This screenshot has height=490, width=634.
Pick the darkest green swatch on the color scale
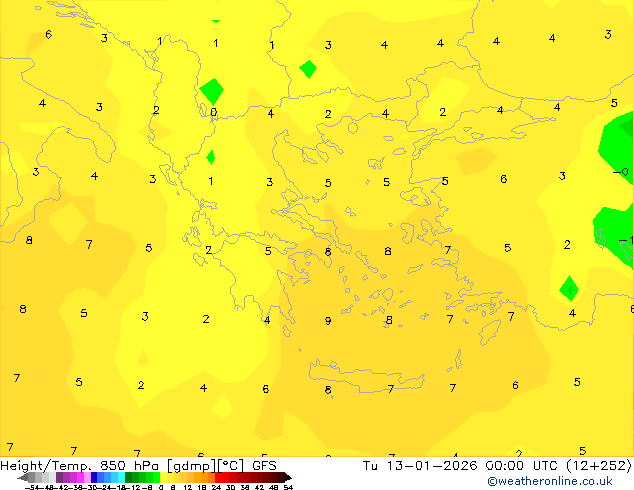[x=129, y=477]
